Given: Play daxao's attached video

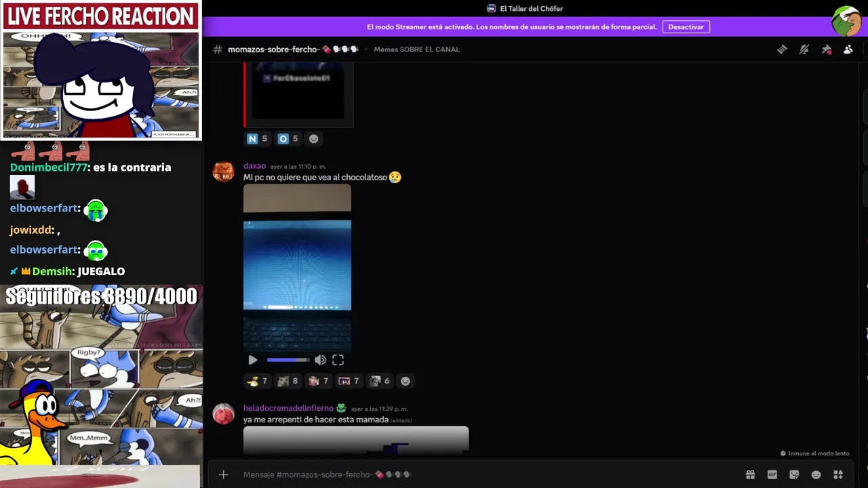Looking at the screenshot, I should 253,360.
